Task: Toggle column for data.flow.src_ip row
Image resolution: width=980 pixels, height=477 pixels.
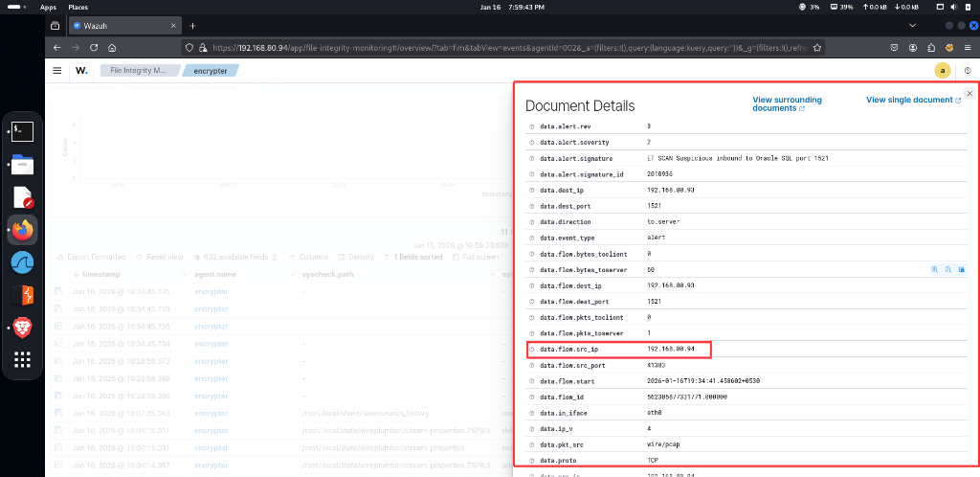Action: [x=532, y=349]
